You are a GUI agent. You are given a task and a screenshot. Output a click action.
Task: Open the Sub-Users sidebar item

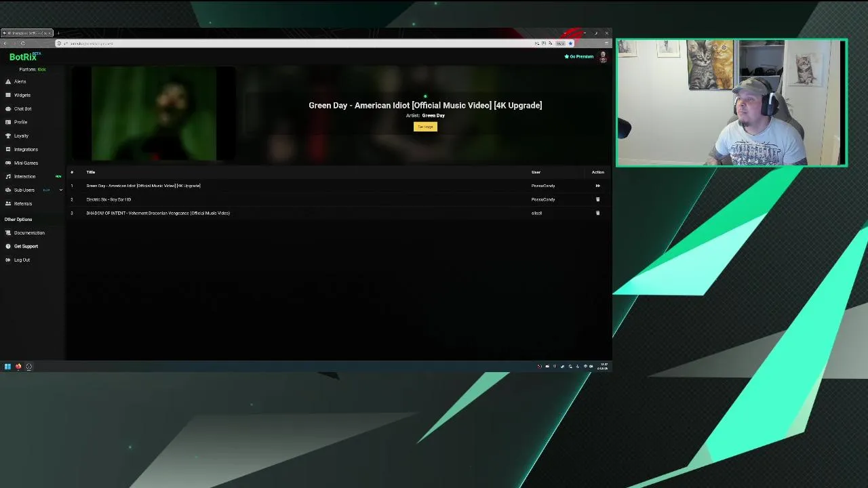coord(24,190)
